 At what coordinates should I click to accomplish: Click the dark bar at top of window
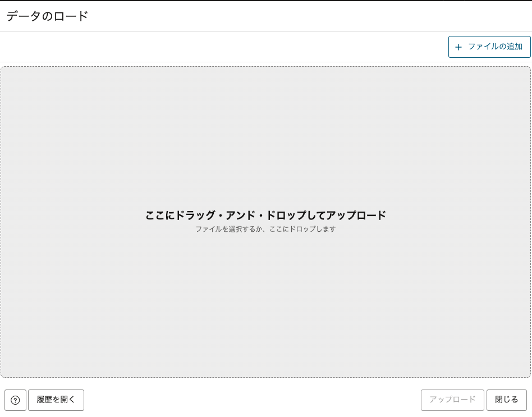tap(265, 2)
